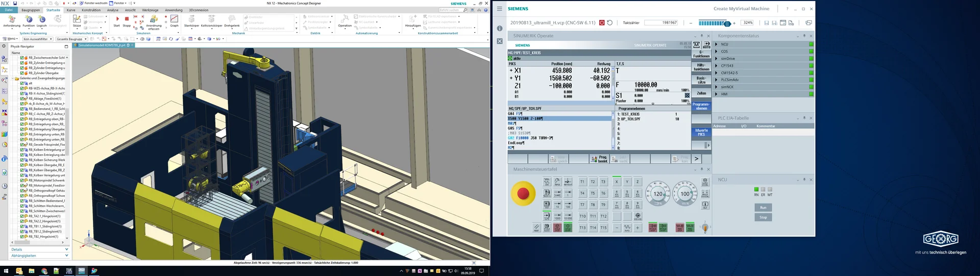Expand NCU row in Komponentenstatus
Viewport: 980px width, 276px height.
(x=716, y=44)
